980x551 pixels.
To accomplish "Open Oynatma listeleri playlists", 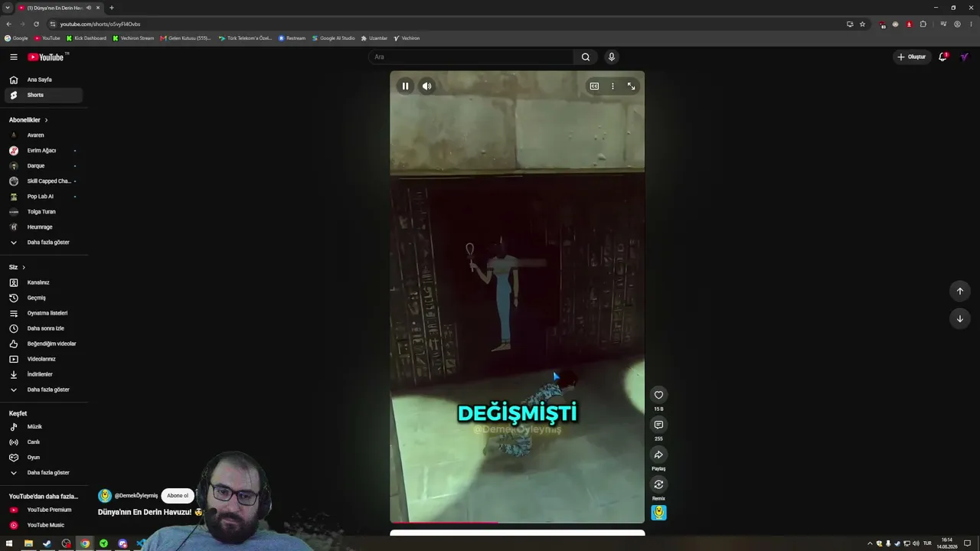I will pyautogui.click(x=44, y=313).
